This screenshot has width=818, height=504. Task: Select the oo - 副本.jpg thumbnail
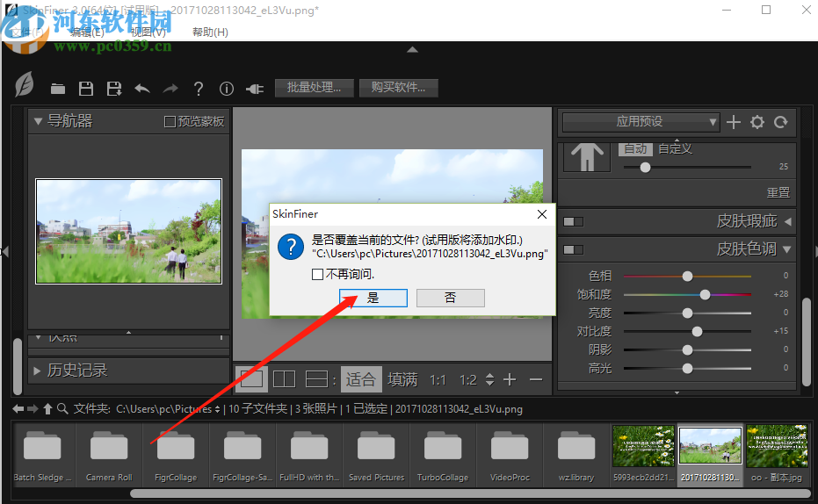click(777, 455)
